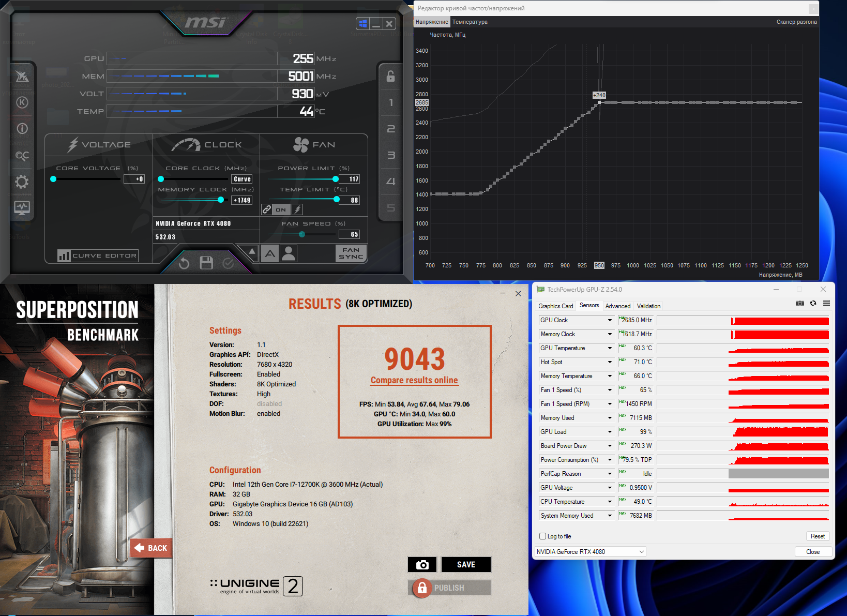Select the Sensors tab in GPU-Z
Viewport: 847px width, 616px height.
[x=589, y=306]
